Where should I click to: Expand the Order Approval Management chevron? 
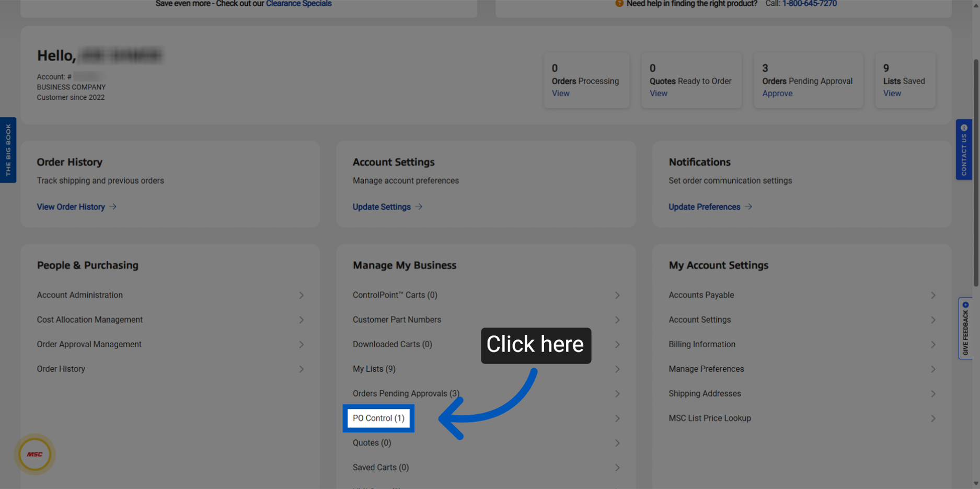(x=302, y=345)
